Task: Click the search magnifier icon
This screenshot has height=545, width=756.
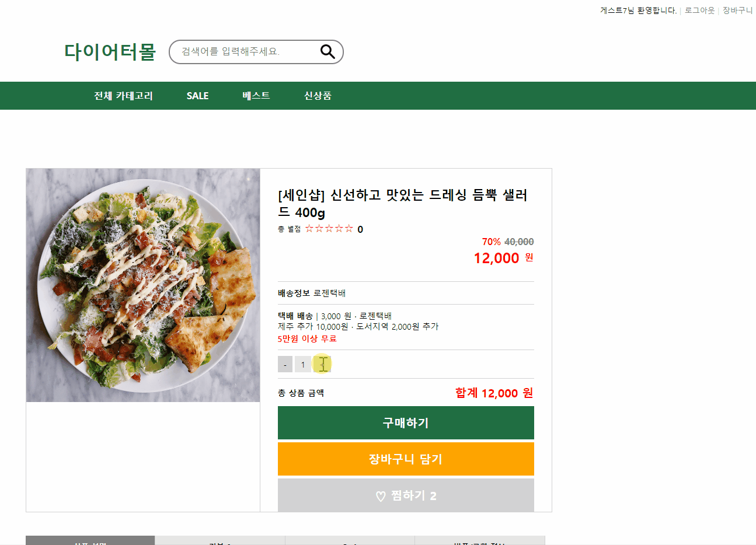Action: 327,51
